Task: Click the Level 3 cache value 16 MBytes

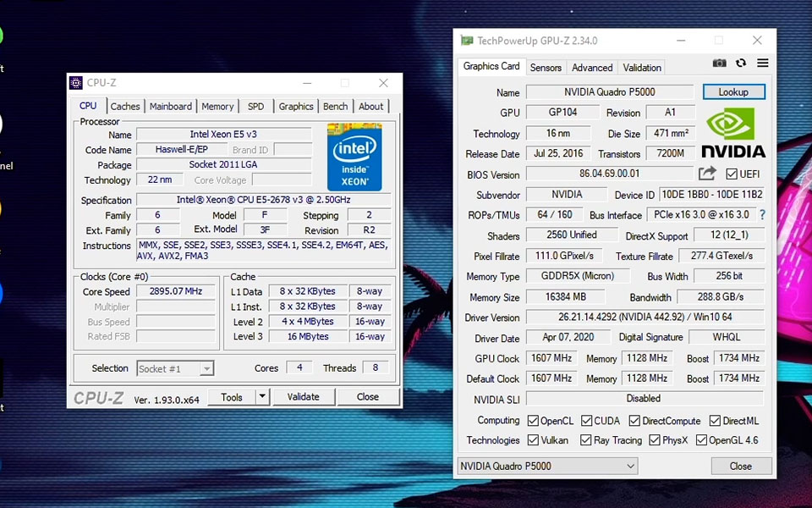Action: (308, 336)
